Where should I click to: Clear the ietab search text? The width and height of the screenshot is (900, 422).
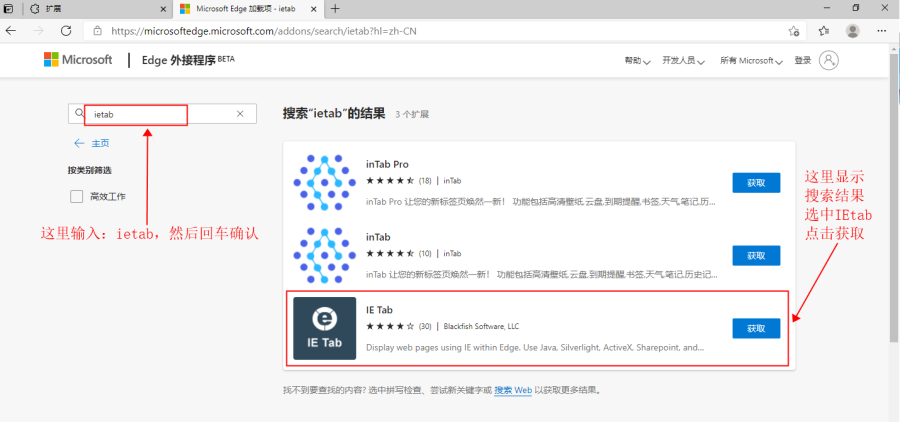[x=240, y=114]
